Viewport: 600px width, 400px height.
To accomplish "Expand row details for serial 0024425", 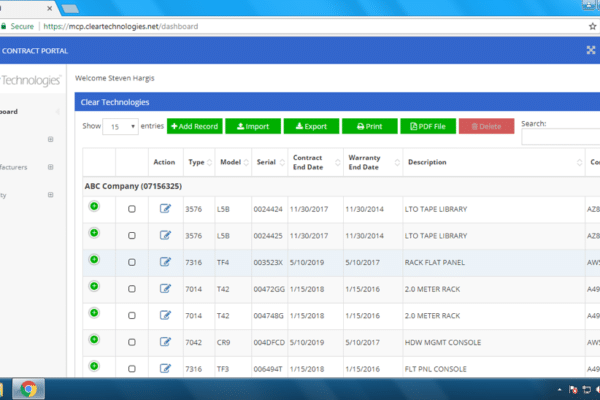I will [x=94, y=233].
